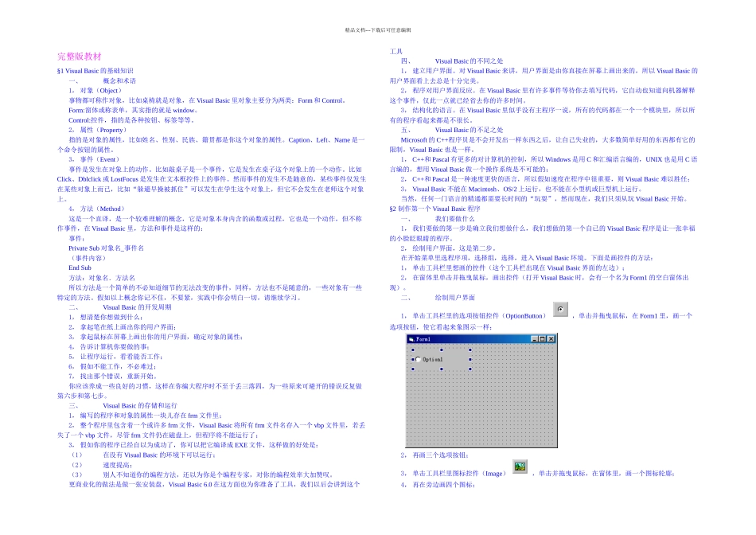Click the OptionButton toolbox control icon
Viewport: 756px width, 535px height.
point(560,309)
